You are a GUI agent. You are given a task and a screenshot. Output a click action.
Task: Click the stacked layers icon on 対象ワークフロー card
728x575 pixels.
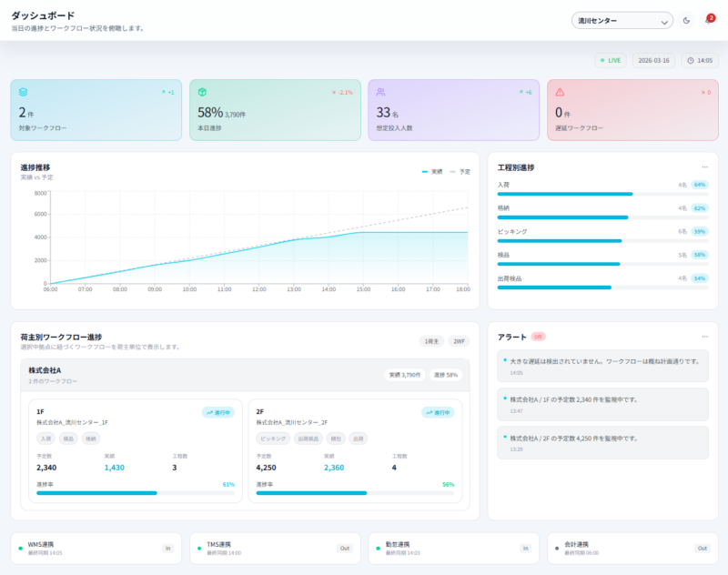(24, 92)
